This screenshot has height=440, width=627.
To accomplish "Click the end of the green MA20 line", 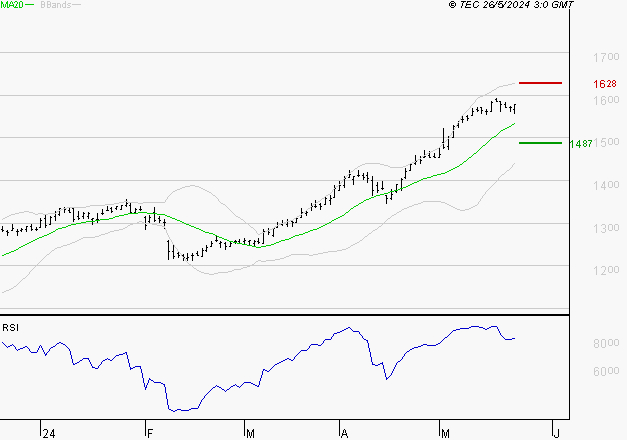I will [x=514, y=124].
